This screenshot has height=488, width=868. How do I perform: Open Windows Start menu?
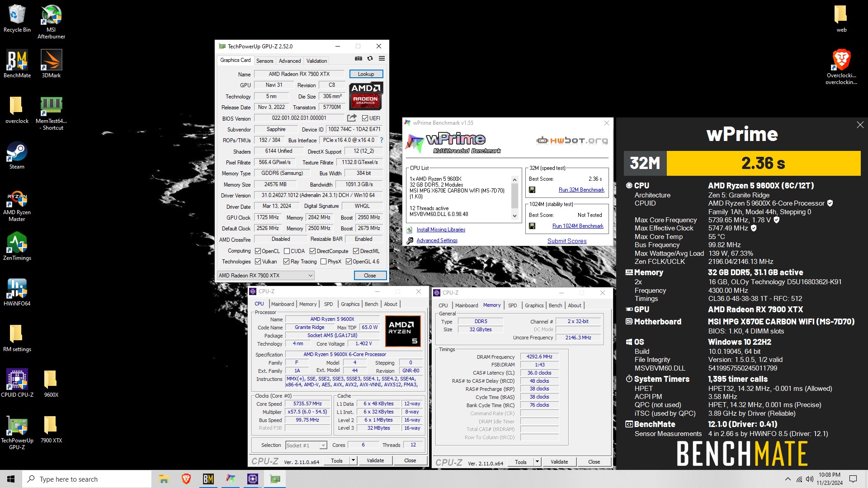point(11,479)
